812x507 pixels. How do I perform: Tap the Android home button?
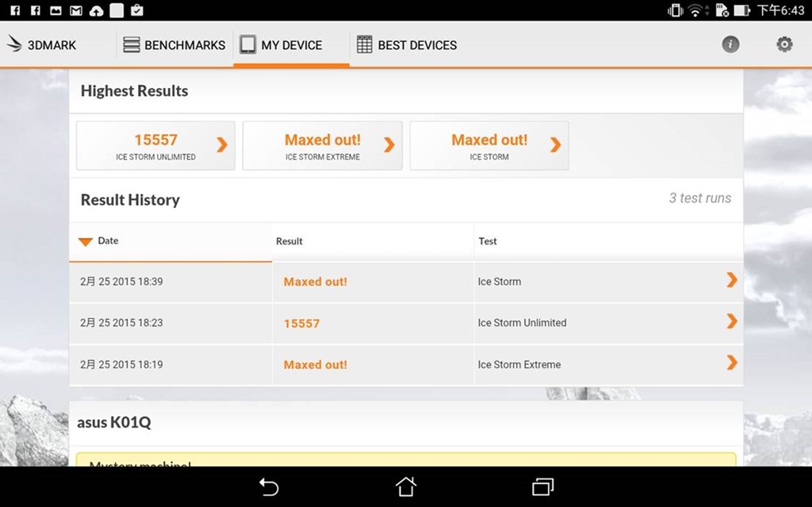point(405,487)
